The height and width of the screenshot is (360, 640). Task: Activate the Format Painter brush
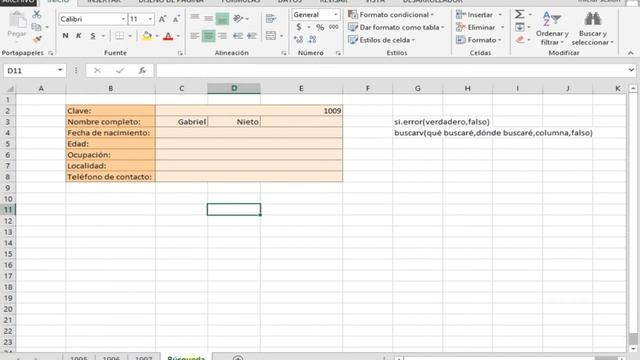point(37,39)
